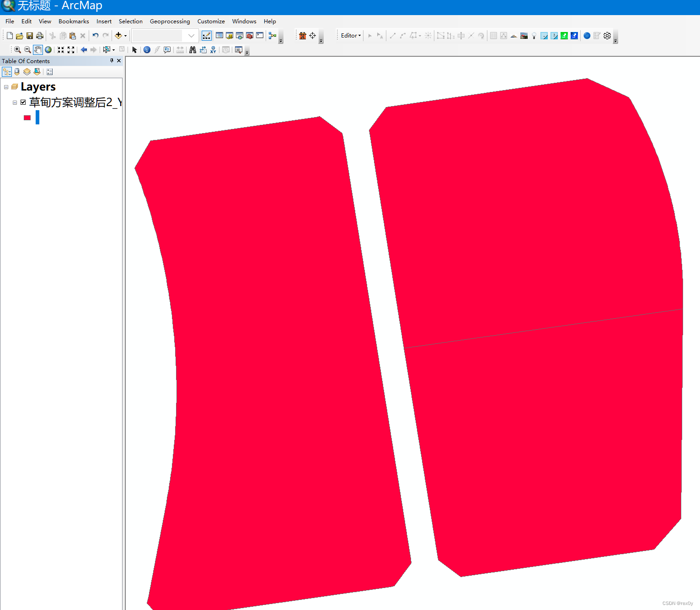The height and width of the screenshot is (610, 700).
Task: Select the Layers data frame label
Action: tap(38, 87)
